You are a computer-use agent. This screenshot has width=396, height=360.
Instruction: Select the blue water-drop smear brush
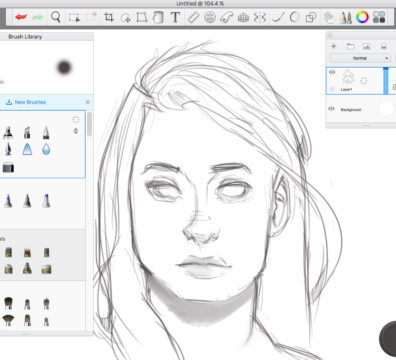46,149
